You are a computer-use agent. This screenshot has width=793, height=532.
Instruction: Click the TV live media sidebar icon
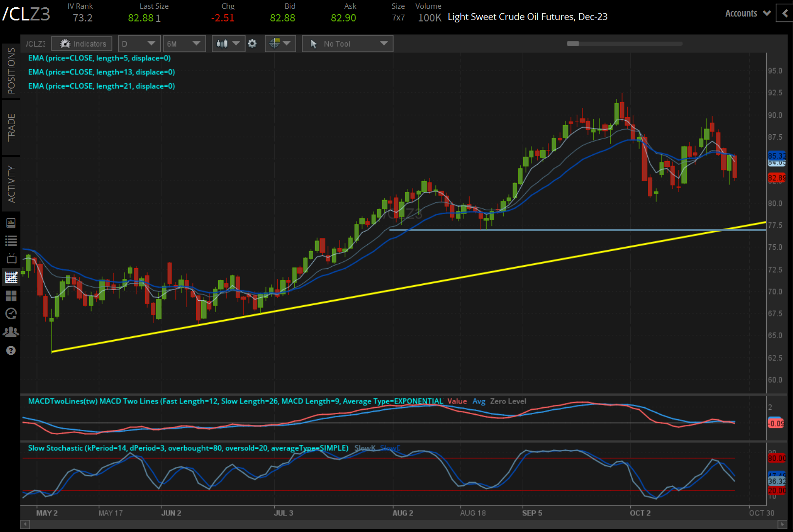point(11,258)
